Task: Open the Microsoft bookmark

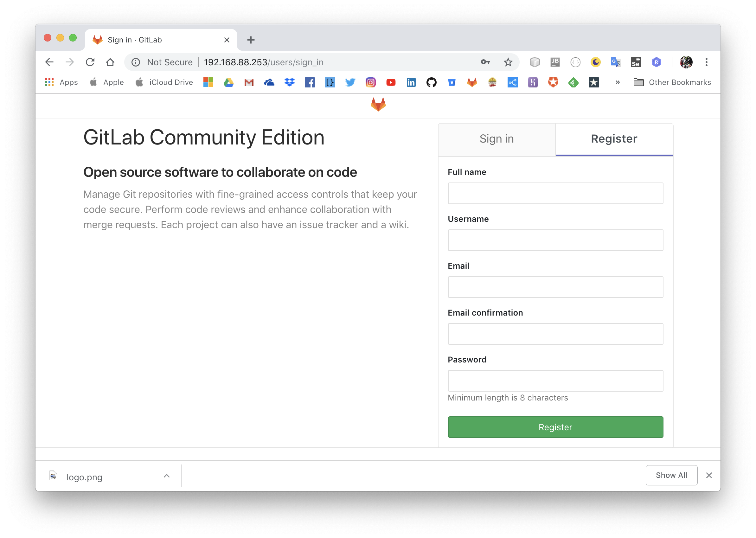Action: tap(208, 82)
